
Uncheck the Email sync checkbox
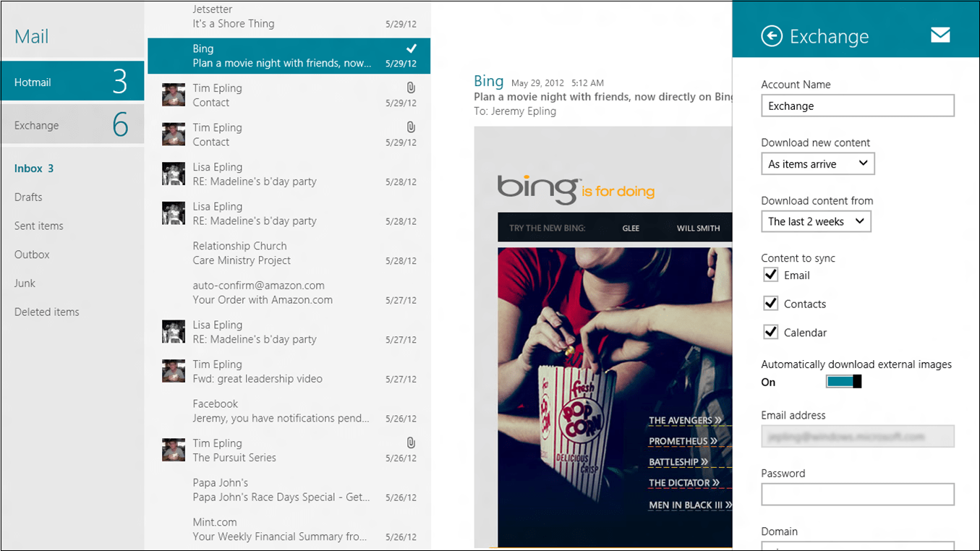click(771, 275)
